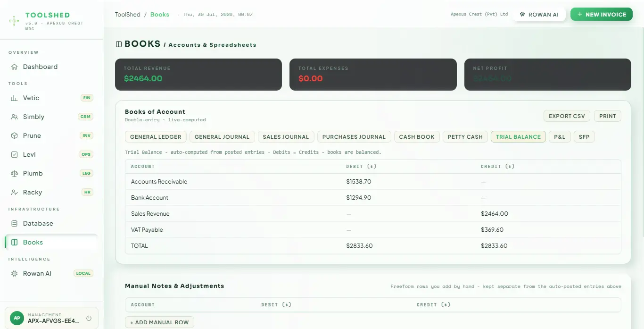644x329 pixels.
Task: Click the $1538.70 debit value
Action: click(359, 182)
